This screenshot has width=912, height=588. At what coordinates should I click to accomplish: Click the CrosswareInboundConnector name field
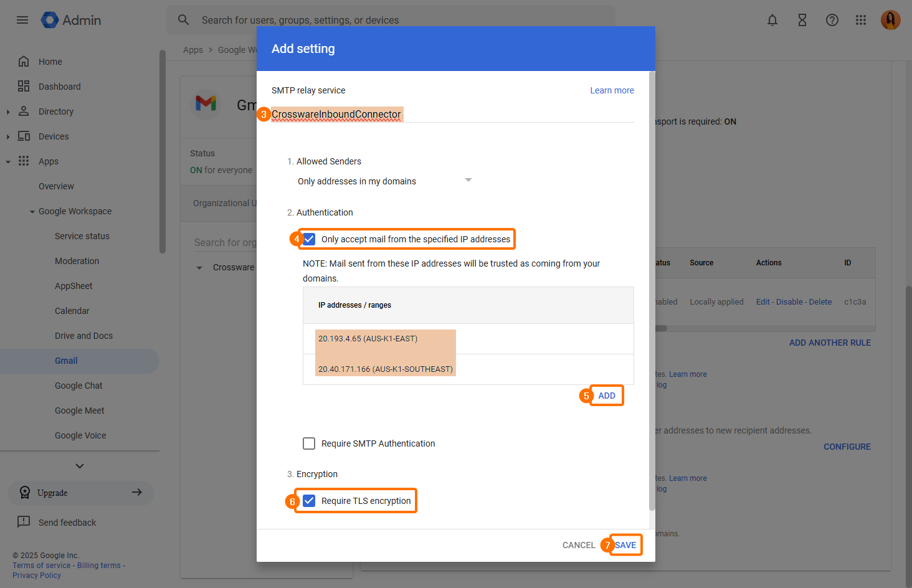[336, 115]
